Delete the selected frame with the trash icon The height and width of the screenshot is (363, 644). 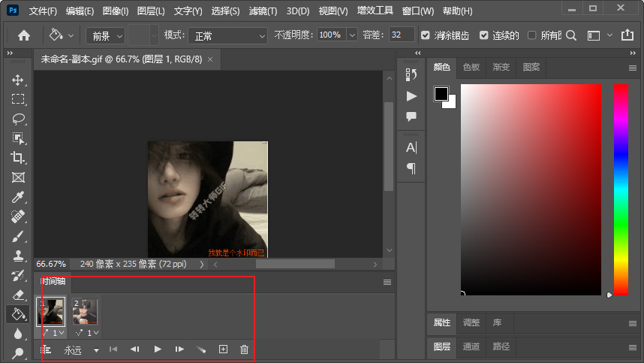244,349
